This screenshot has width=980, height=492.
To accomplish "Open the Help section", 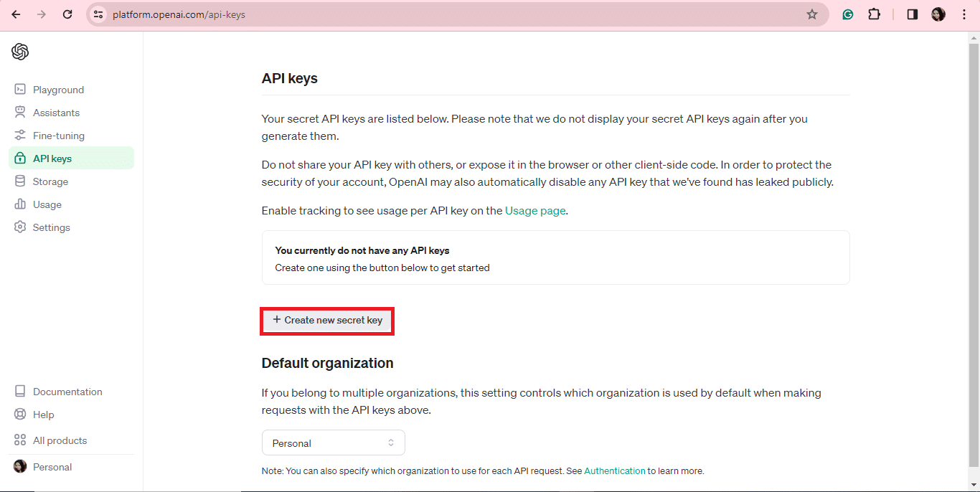I will click(x=44, y=414).
